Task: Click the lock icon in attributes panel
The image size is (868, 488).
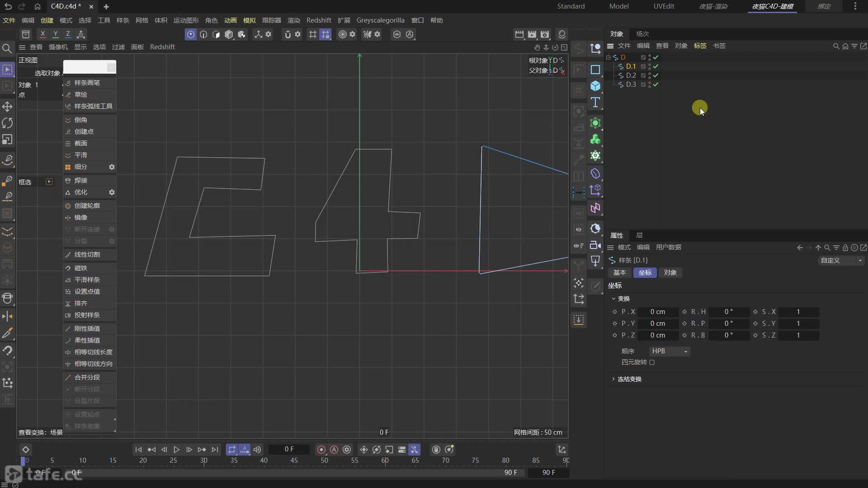Action: [845, 248]
